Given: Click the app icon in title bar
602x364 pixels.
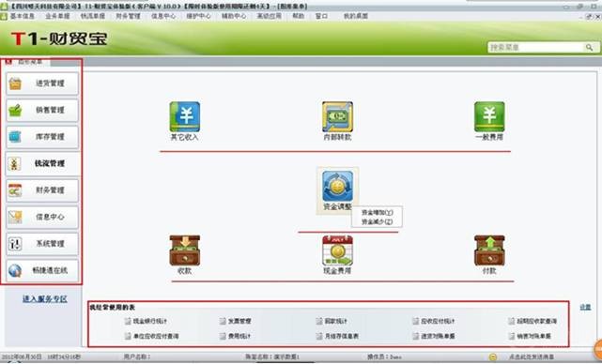Looking at the screenshot, I should (x=4, y=7).
